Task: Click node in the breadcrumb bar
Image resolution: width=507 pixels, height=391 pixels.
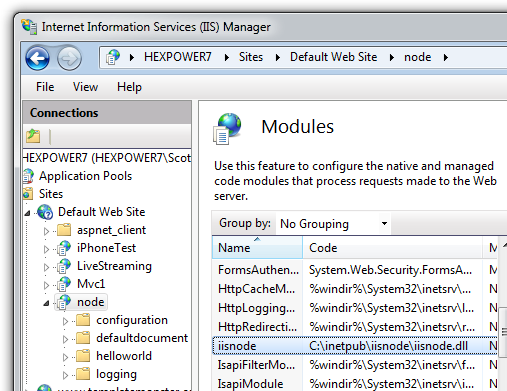Action: (418, 57)
